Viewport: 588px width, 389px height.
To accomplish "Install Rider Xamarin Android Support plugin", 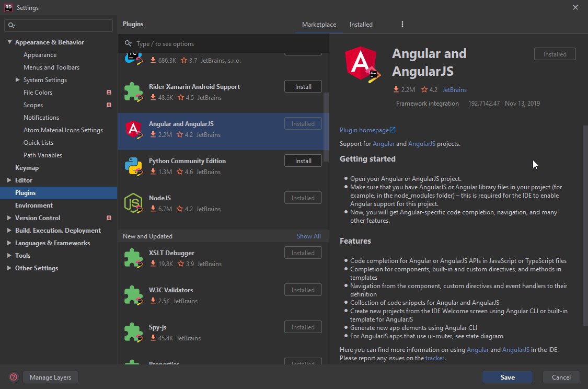I will pos(303,87).
